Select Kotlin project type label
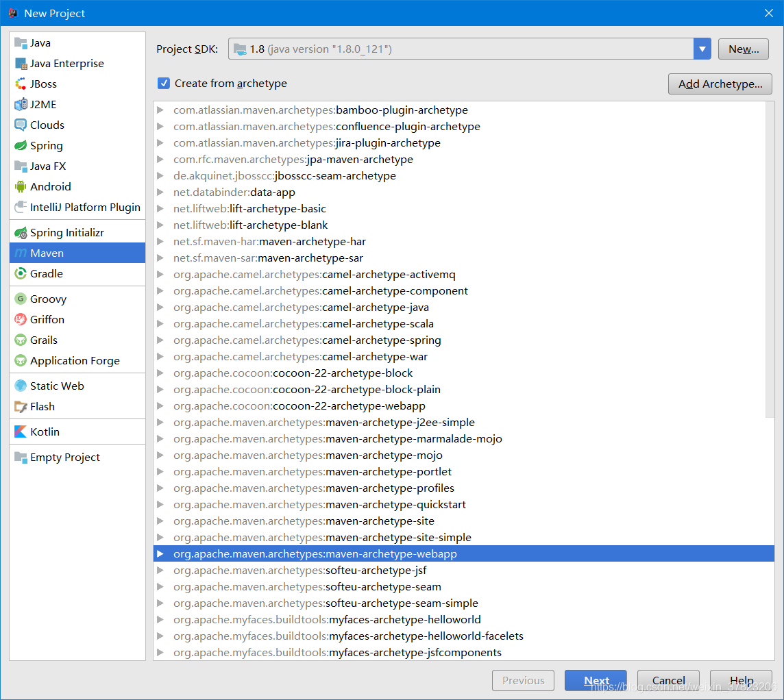 click(x=45, y=432)
